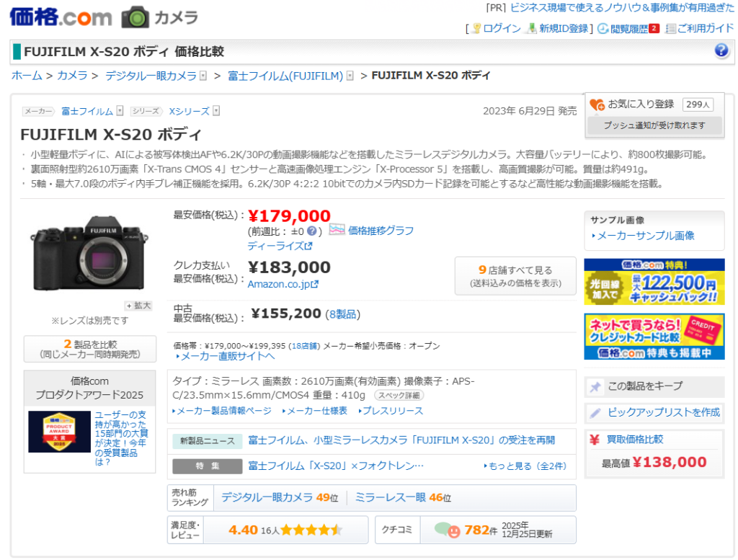Click the price trend graph icon

337,230
